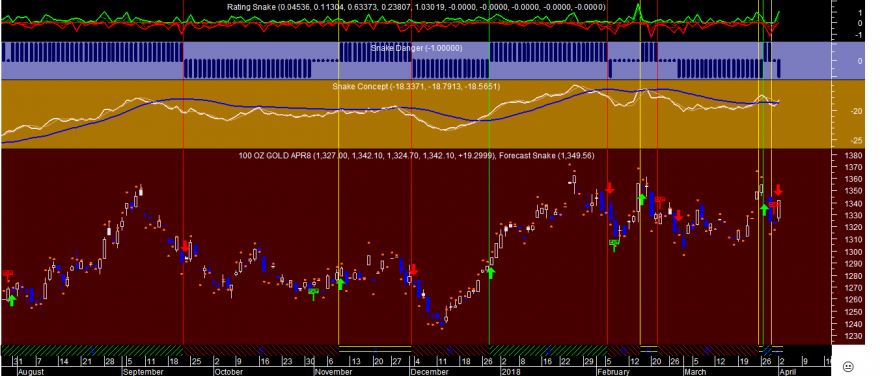
Task: Select the green up arrow in mid-February
Action: click(642, 199)
